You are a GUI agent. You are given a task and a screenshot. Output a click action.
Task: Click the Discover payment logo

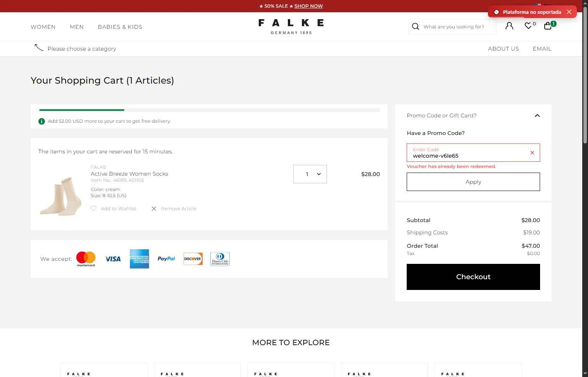[x=193, y=259]
